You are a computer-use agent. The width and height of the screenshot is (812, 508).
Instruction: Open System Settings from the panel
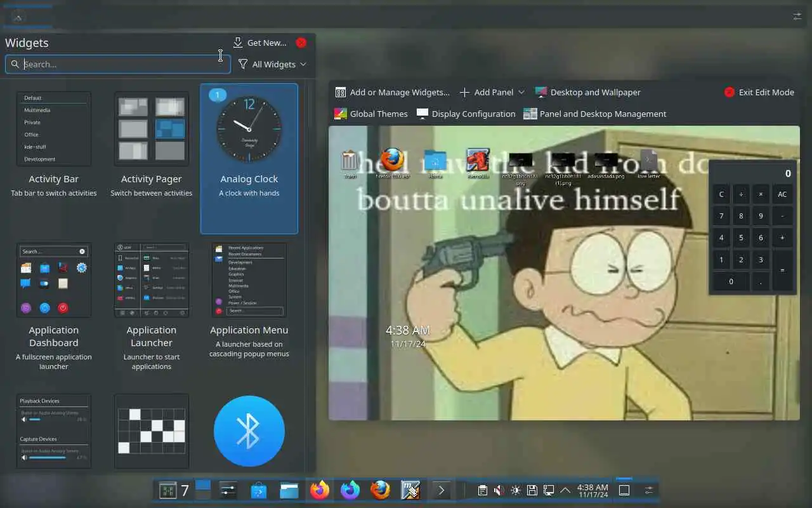click(228, 490)
